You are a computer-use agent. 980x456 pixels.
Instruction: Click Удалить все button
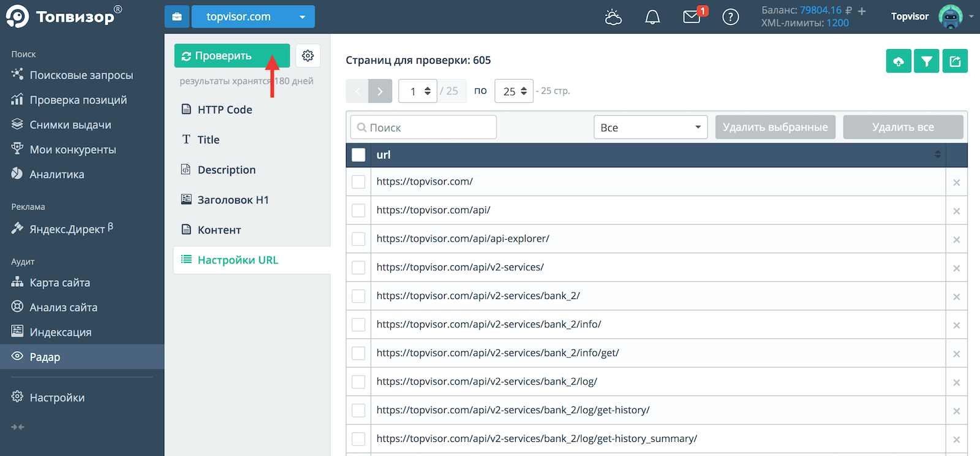[903, 127]
